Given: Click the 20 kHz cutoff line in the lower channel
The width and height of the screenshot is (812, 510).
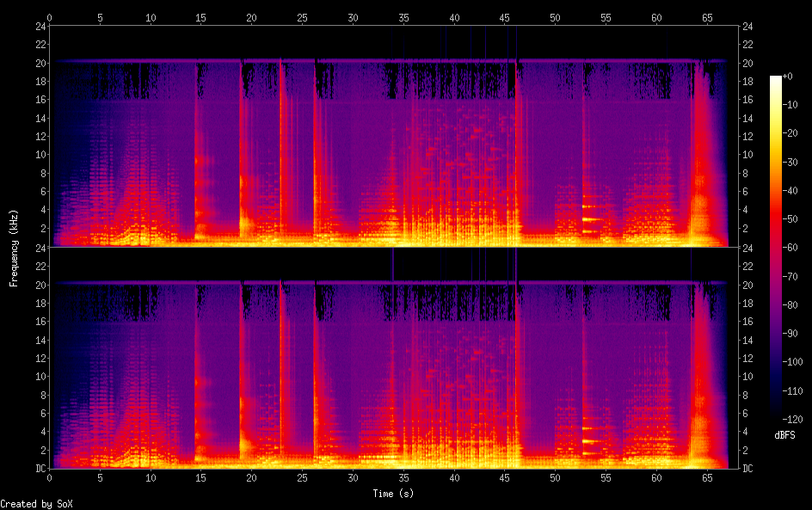Looking at the screenshot, I should click(387, 283).
